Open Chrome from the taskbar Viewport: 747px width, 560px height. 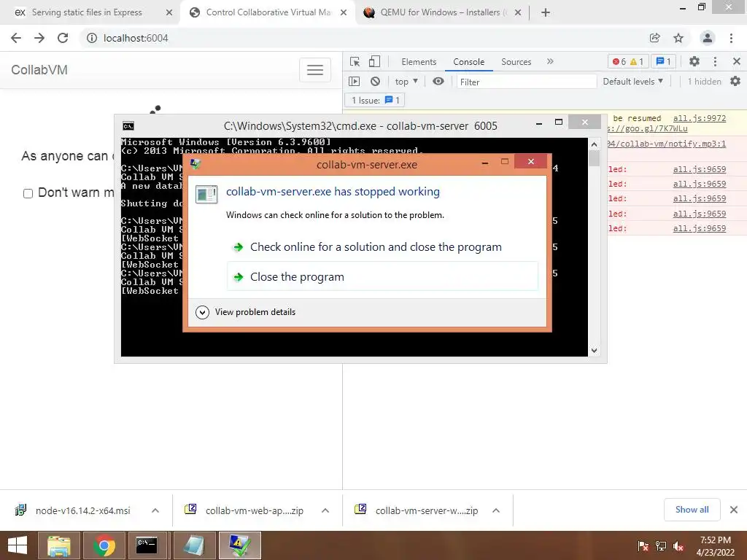pos(104,545)
